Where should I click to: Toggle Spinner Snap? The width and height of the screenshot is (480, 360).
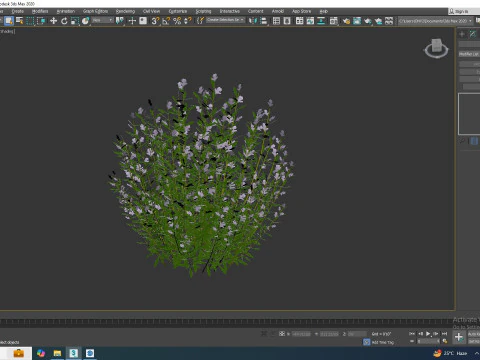coord(188,21)
